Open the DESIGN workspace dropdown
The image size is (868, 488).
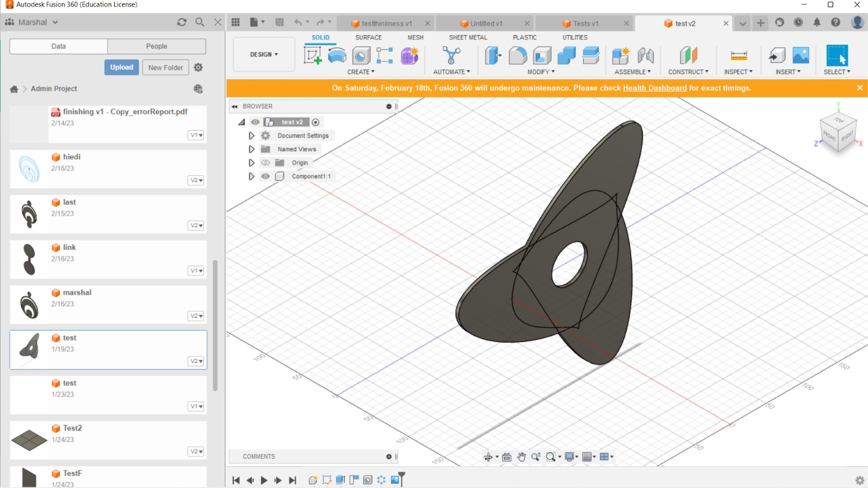264,54
